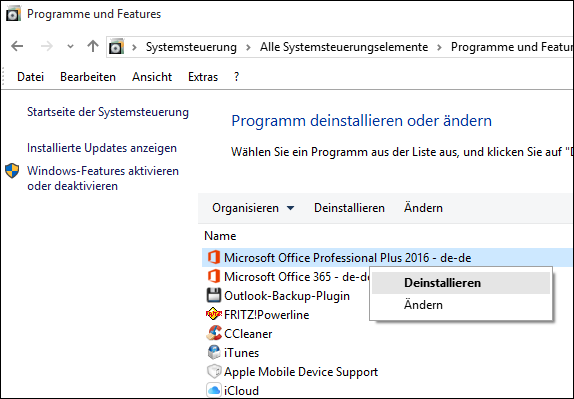574x399 pixels.
Task: Navigate up one level with up arrow
Action: (93, 46)
